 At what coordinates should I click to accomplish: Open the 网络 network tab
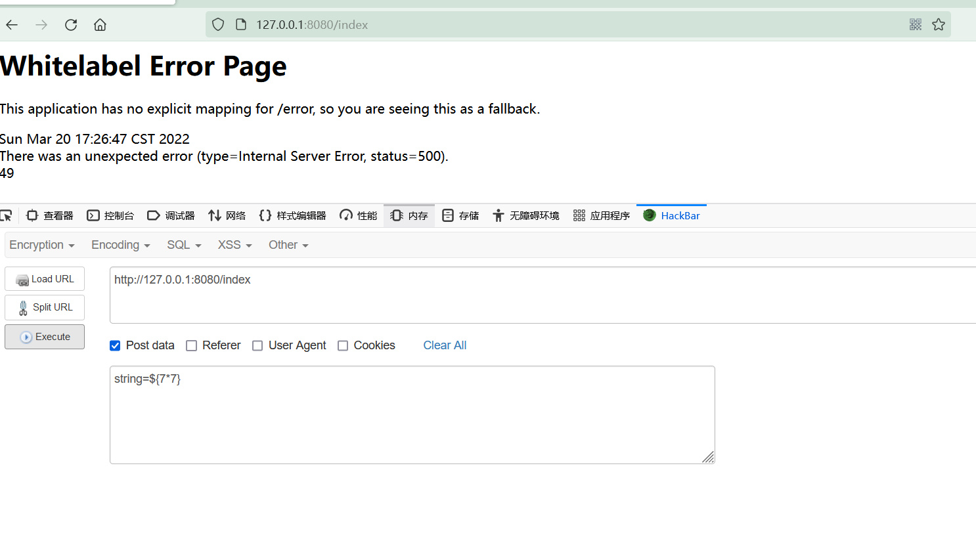click(227, 215)
